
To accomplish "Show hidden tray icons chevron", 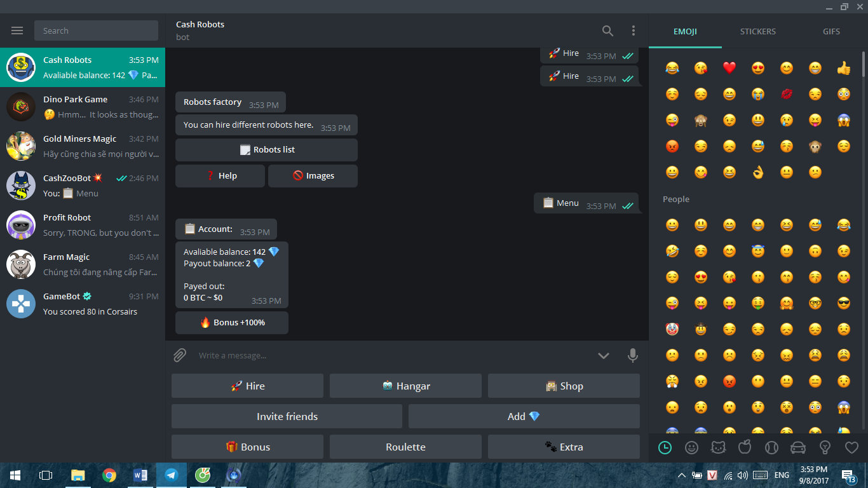I will [682, 475].
